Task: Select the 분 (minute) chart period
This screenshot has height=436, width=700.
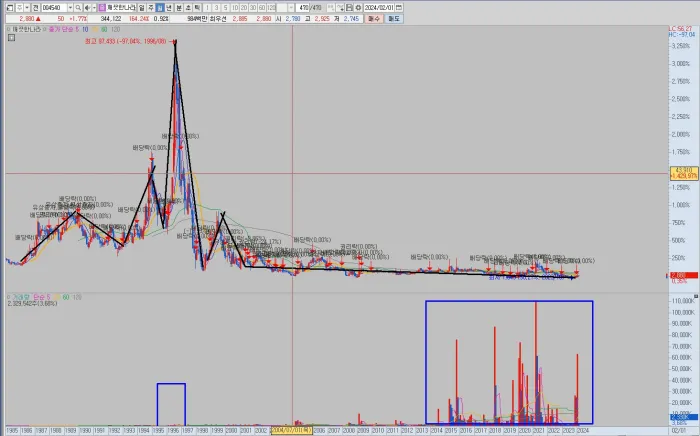Action: tap(179, 8)
